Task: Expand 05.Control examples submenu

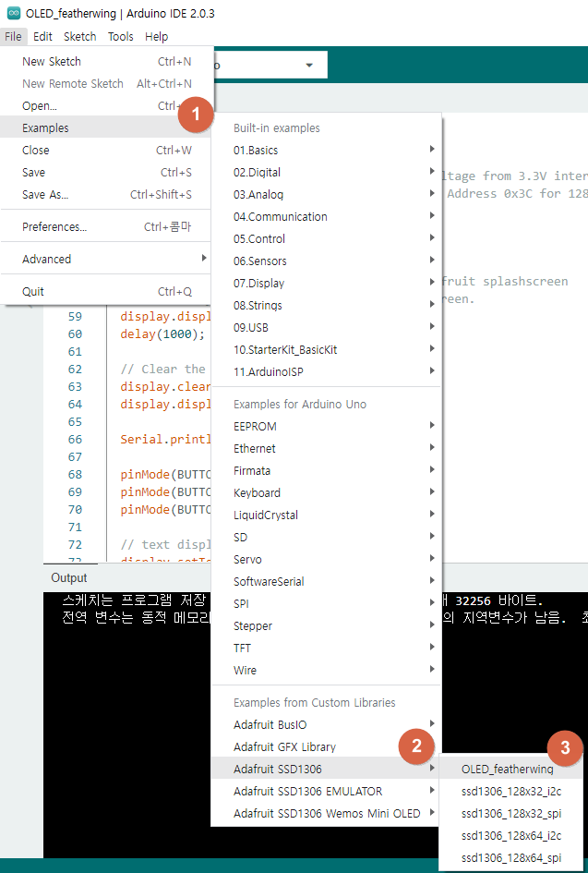Action: (x=327, y=239)
